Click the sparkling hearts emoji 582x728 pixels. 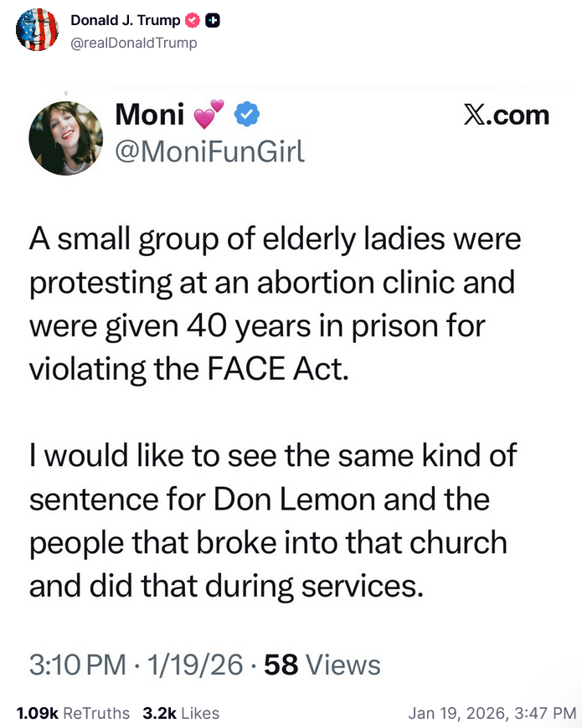tap(209, 115)
